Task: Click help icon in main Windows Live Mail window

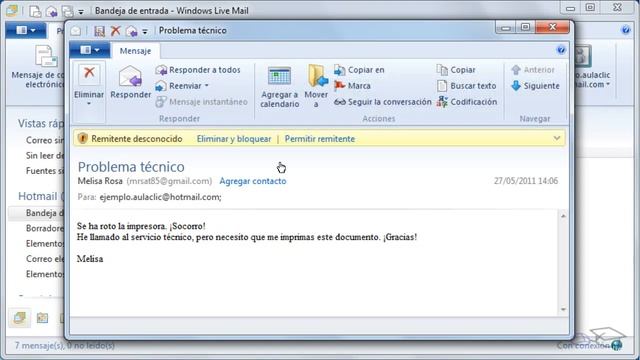Action: pos(625,30)
